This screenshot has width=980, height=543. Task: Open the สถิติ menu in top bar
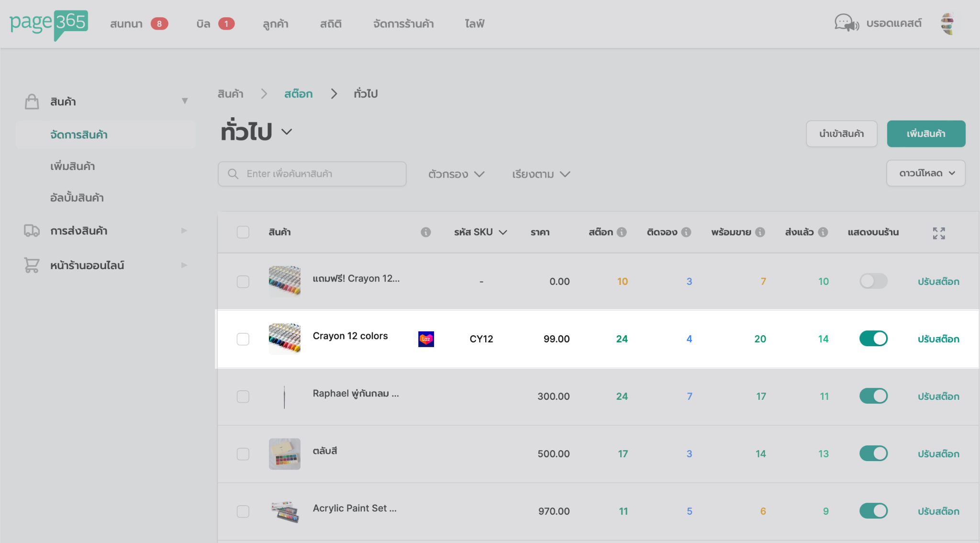click(331, 24)
